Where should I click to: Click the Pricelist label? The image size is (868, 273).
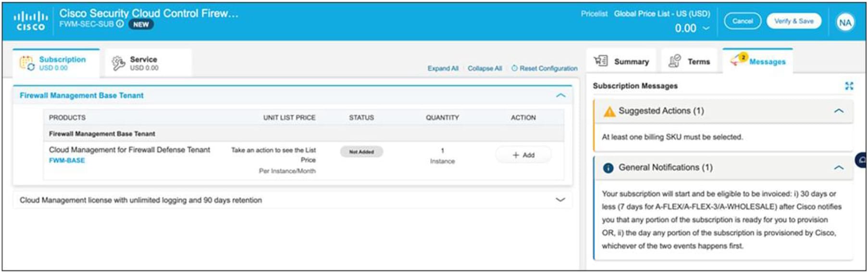coord(594,14)
